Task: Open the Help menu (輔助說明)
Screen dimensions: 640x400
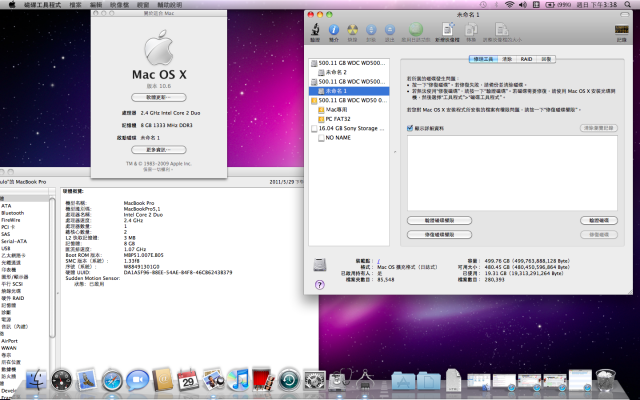Action: click(169, 5)
